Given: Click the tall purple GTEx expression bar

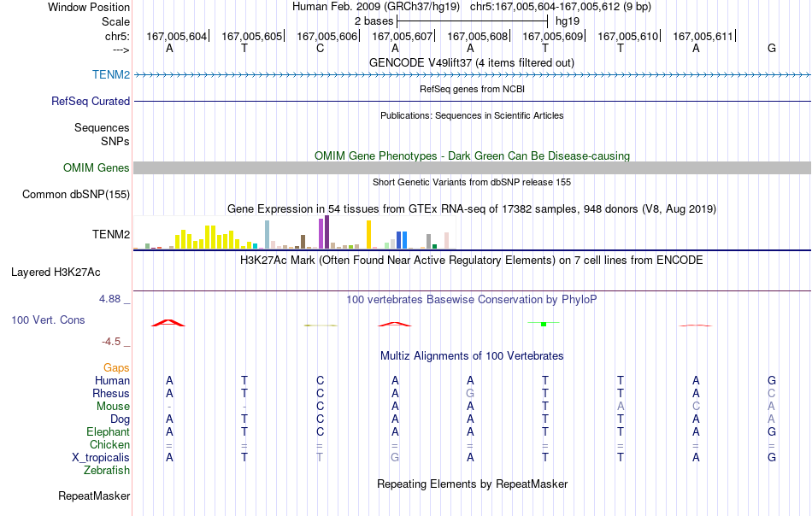Looking at the screenshot, I should pyautogui.click(x=327, y=232).
